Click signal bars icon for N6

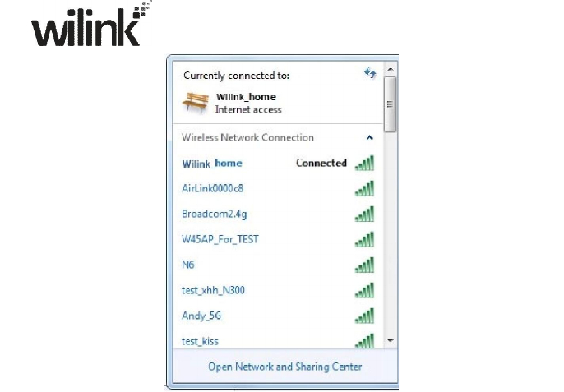[364, 265]
